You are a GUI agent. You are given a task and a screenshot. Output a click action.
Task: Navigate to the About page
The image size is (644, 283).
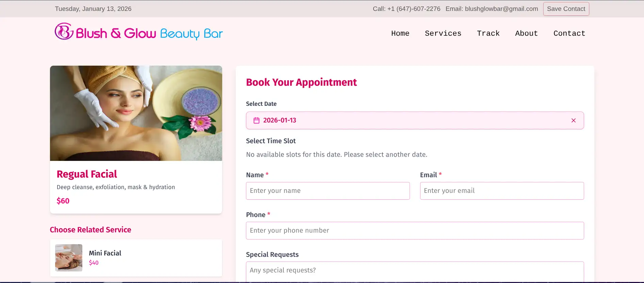point(526,33)
